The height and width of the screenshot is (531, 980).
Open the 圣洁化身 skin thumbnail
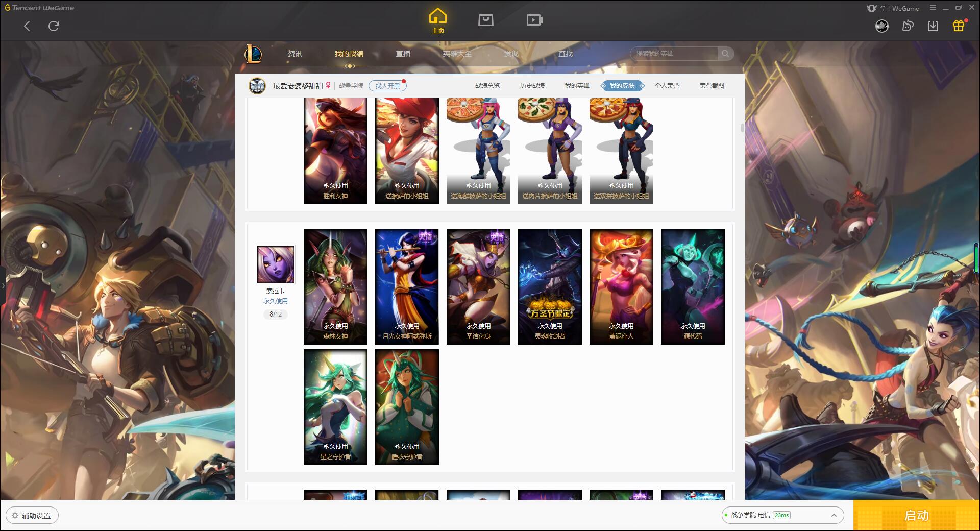478,286
